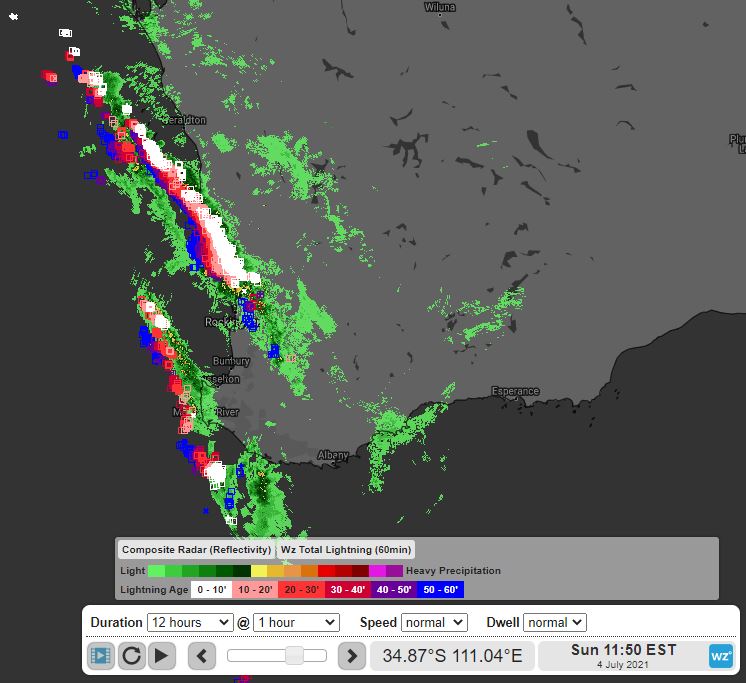
Task: Click the animation frame slider handle
Action: pos(294,656)
